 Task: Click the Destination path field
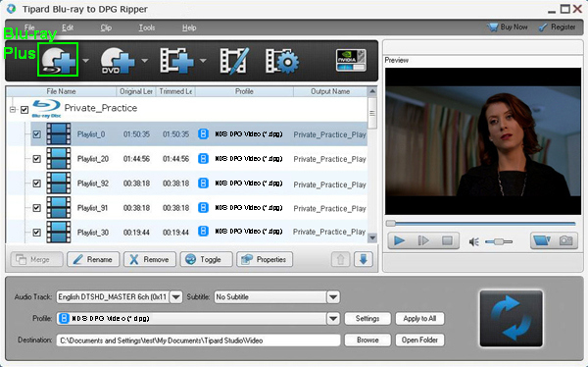pyautogui.click(x=198, y=341)
